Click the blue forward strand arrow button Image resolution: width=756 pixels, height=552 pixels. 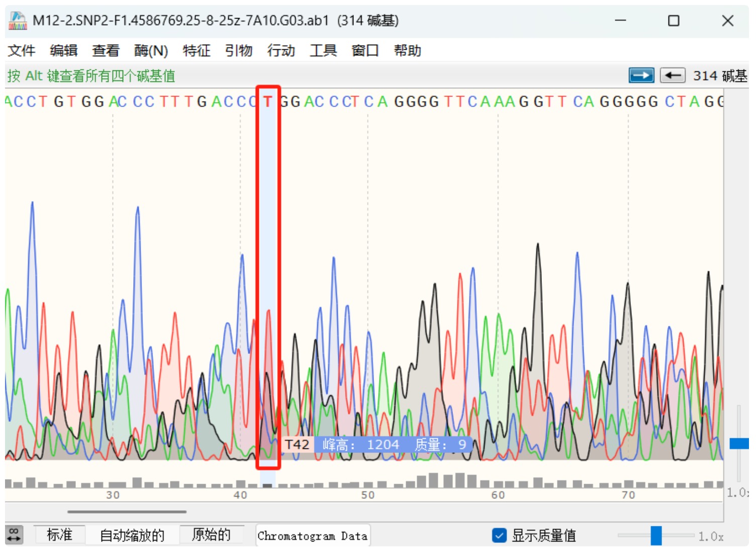point(641,75)
